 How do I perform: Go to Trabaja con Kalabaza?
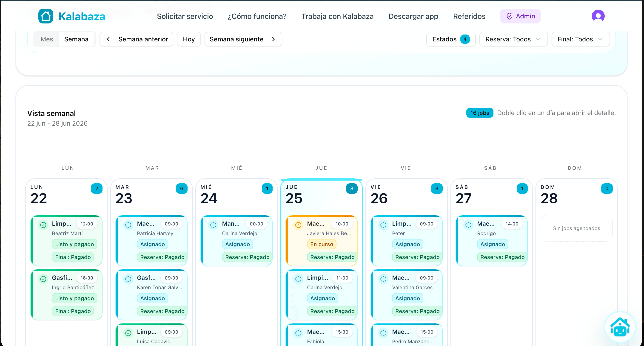pos(337,16)
